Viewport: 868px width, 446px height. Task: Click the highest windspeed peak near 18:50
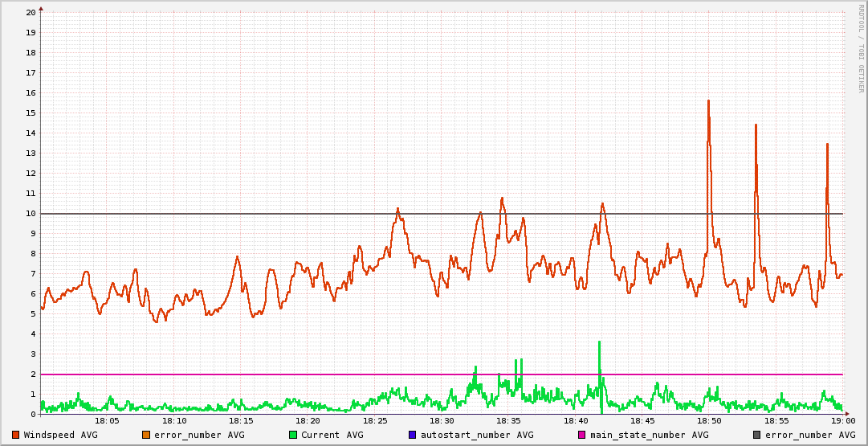click(x=708, y=101)
